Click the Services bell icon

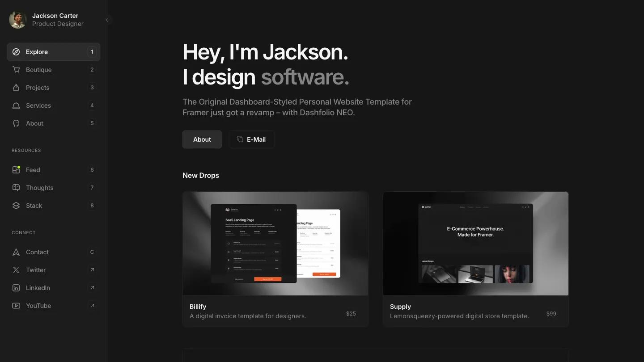click(x=16, y=105)
